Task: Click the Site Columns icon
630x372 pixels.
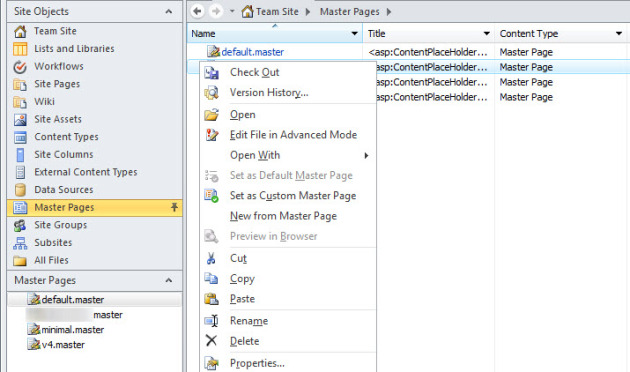Action: (x=20, y=155)
